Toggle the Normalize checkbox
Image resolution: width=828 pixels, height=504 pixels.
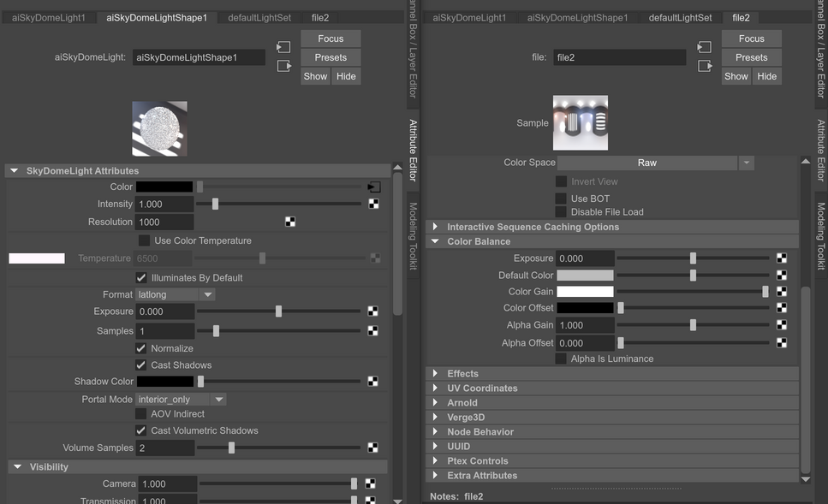pos(141,348)
